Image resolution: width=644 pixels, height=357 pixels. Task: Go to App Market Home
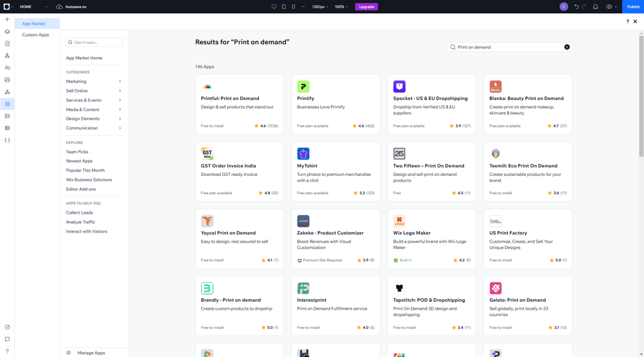tap(84, 58)
